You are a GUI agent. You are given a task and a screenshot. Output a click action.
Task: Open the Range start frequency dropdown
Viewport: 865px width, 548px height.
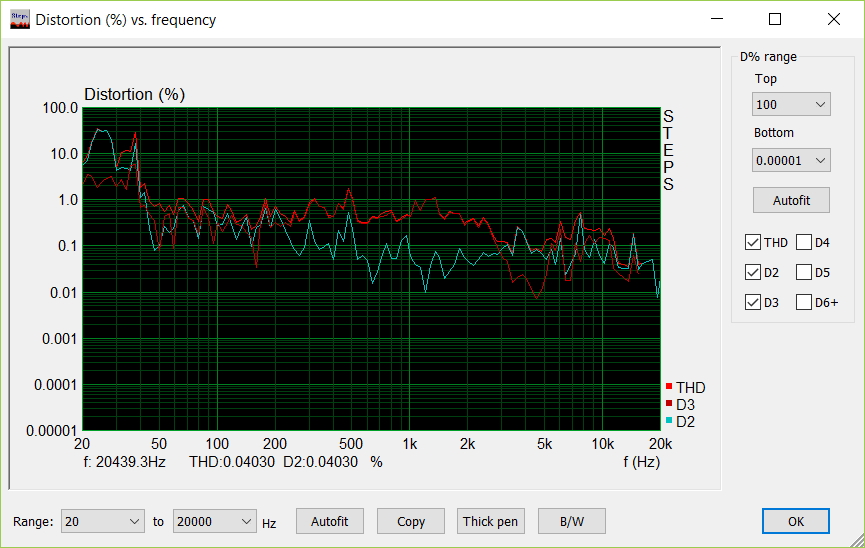[x=103, y=522]
